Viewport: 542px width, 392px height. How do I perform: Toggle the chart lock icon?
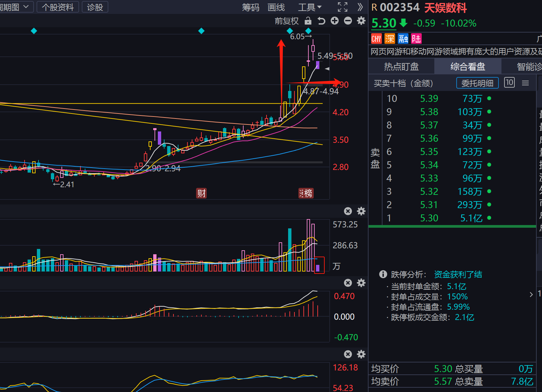[308, 21]
